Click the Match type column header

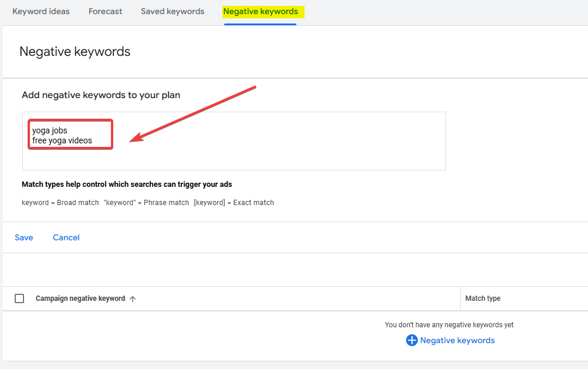point(483,298)
